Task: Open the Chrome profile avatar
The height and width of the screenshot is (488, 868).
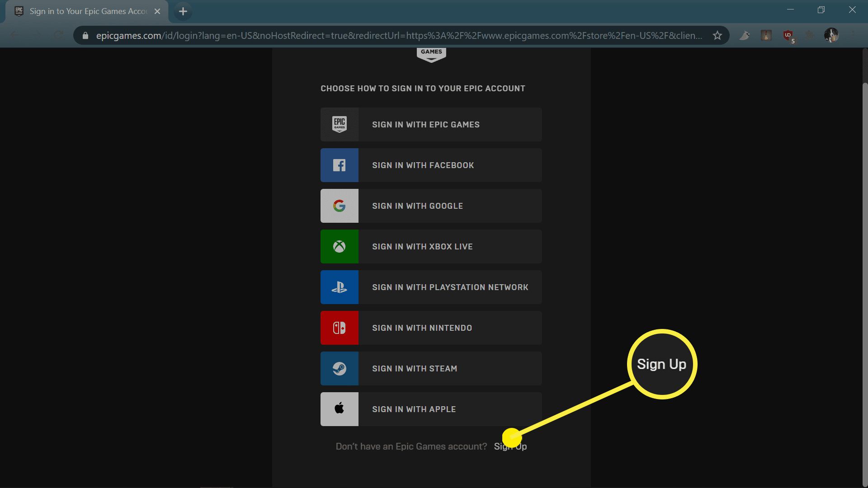Action: pos(831,35)
